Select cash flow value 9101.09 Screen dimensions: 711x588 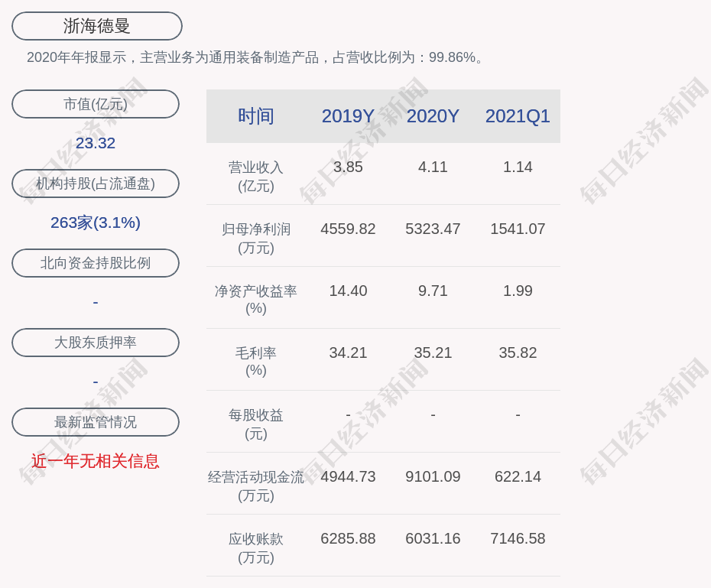coord(433,476)
